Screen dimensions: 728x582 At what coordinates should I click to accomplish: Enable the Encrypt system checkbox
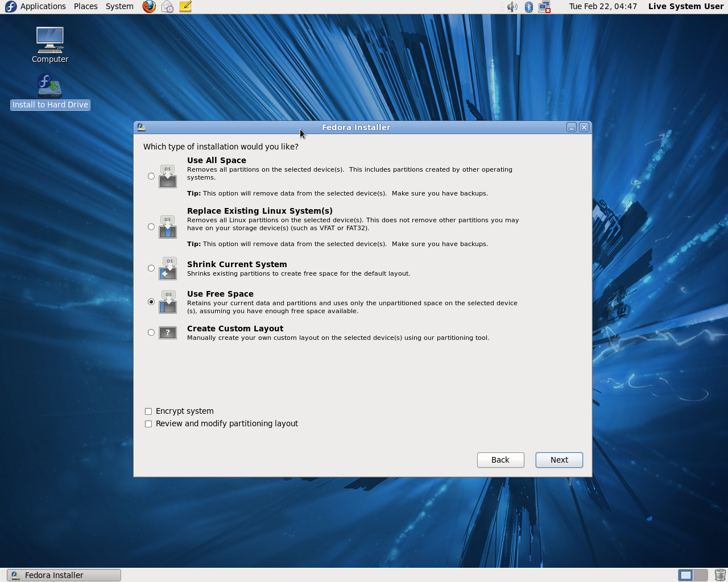(148, 411)
